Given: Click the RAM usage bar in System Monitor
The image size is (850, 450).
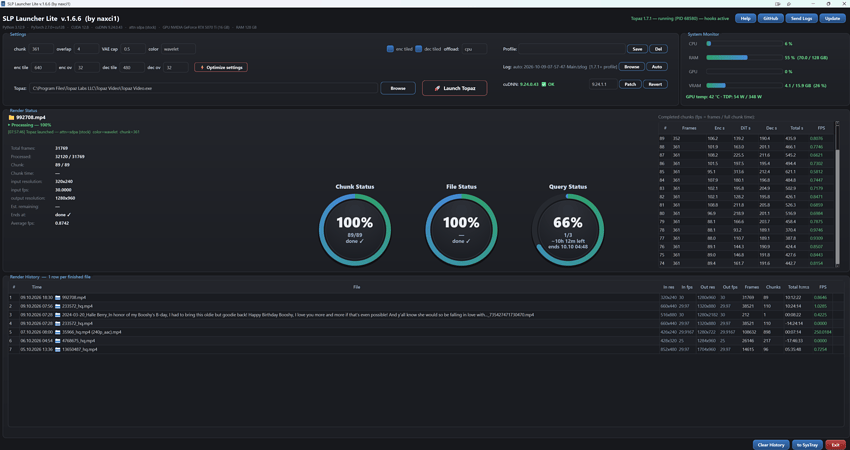Looking at the screenshot, I should tap(744, 57).
